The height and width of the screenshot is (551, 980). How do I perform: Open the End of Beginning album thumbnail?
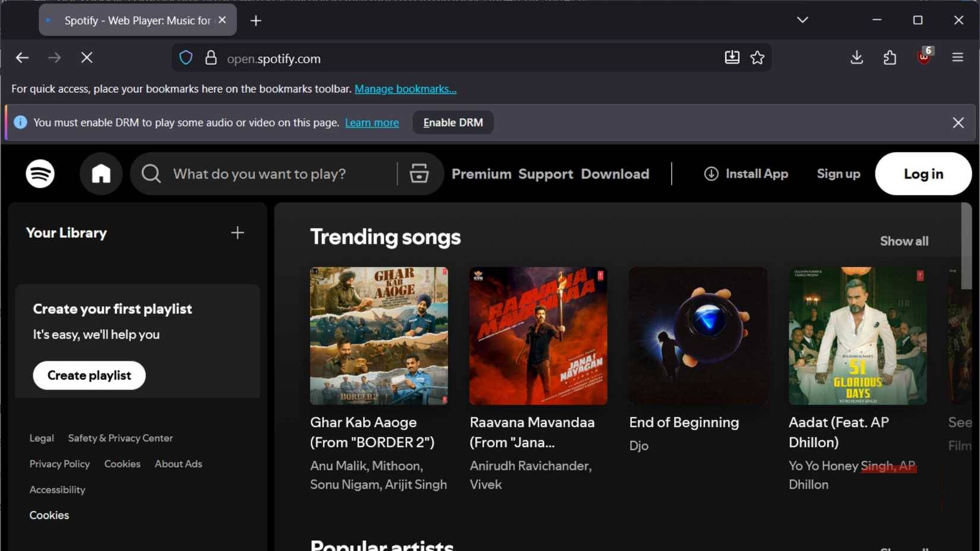(x=697, y=335)
